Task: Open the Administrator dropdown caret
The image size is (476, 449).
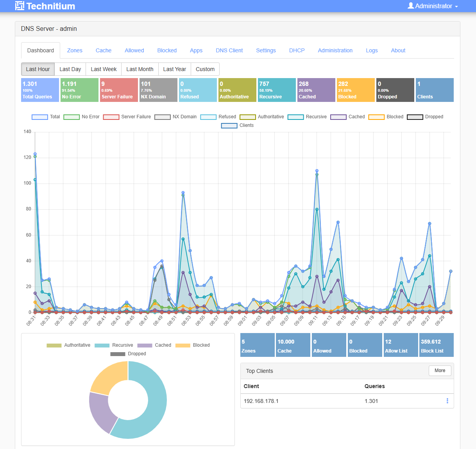Action: 456,7
